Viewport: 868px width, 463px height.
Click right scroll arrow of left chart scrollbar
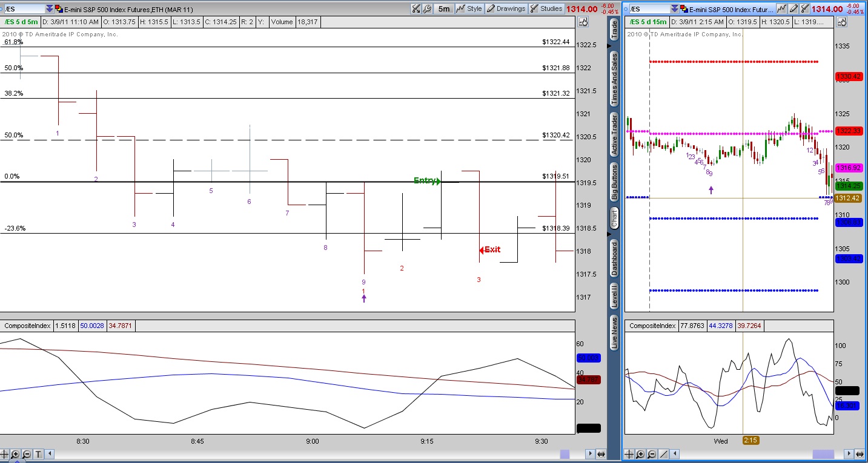tap(590, 453)
